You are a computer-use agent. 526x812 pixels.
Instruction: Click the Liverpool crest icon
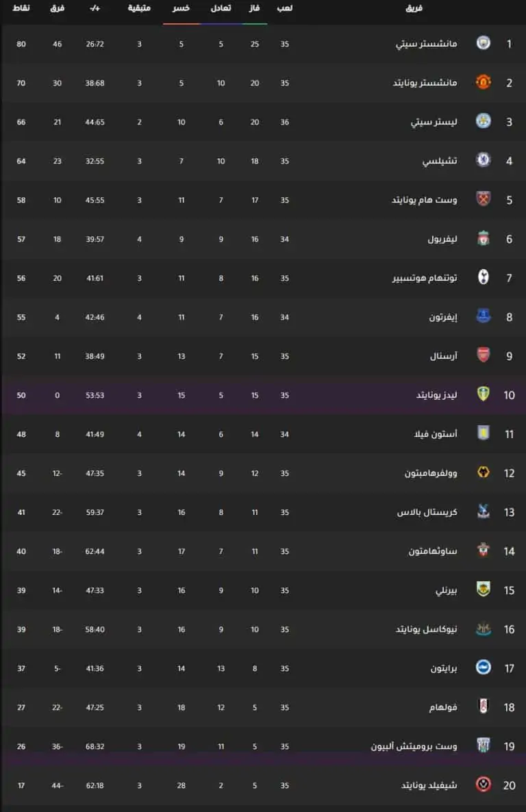pos(483,238)
